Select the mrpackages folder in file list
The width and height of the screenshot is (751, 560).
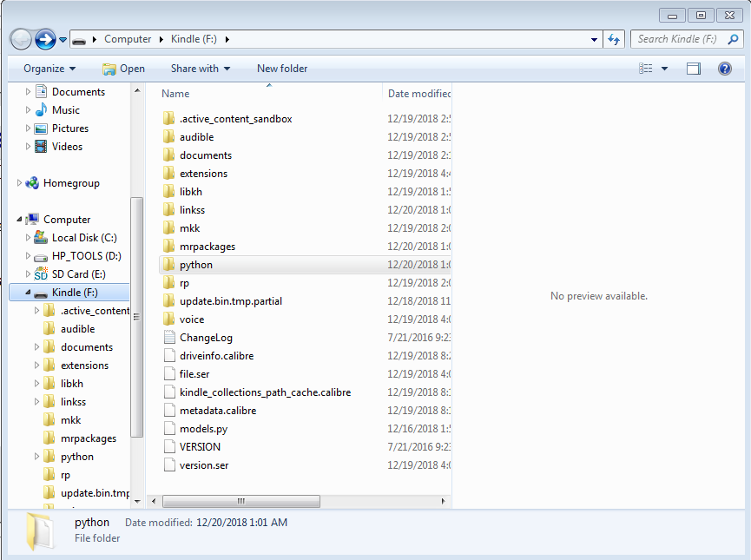pyautogui.click(x=208, y=247)
